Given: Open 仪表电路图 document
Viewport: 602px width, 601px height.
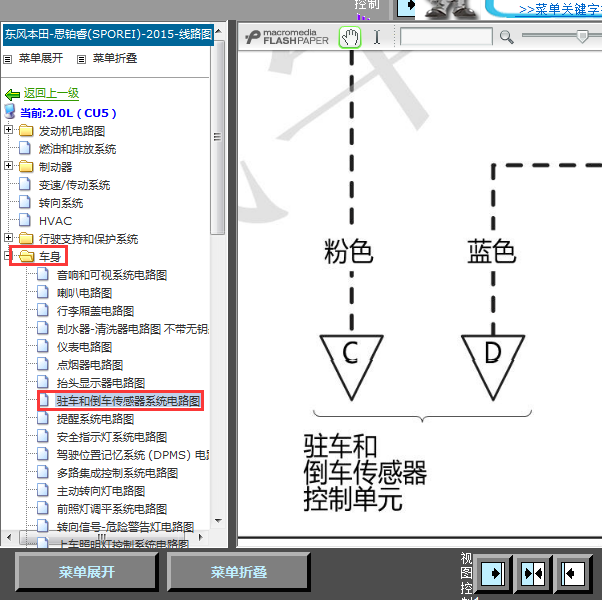Looking at the screenshot, I should coord(84,347).
